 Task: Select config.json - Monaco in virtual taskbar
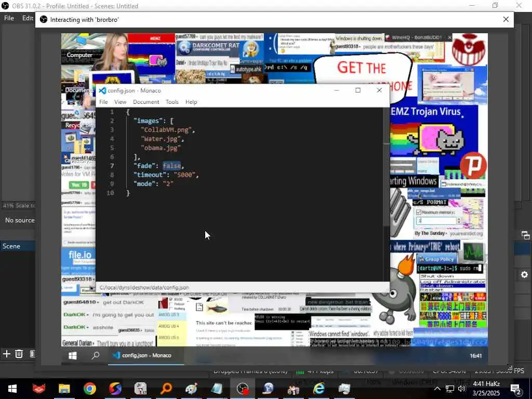[x=146, y=355]
